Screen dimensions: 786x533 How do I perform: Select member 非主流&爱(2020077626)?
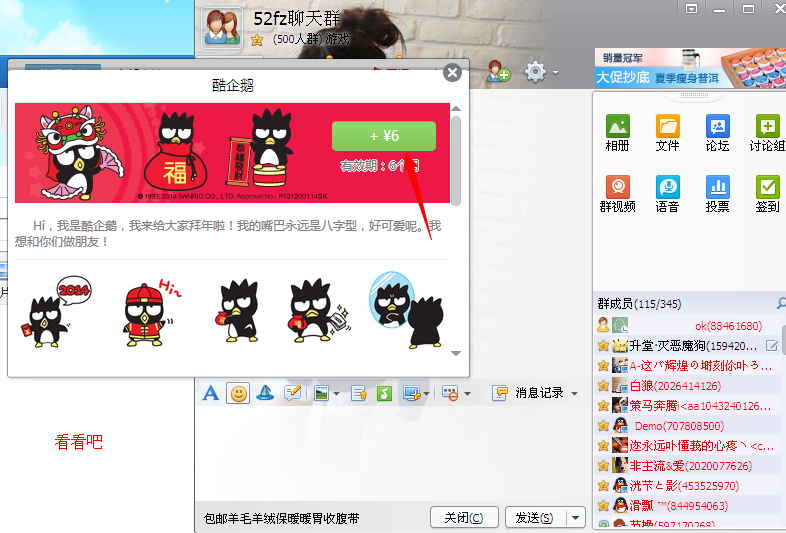[687, 466]
